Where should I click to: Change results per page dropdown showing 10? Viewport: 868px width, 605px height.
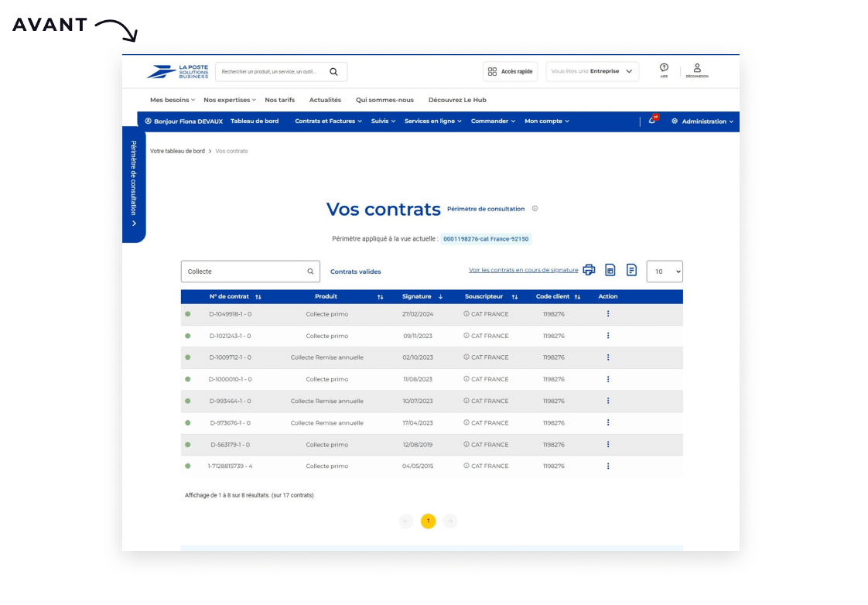pos(665,272)
